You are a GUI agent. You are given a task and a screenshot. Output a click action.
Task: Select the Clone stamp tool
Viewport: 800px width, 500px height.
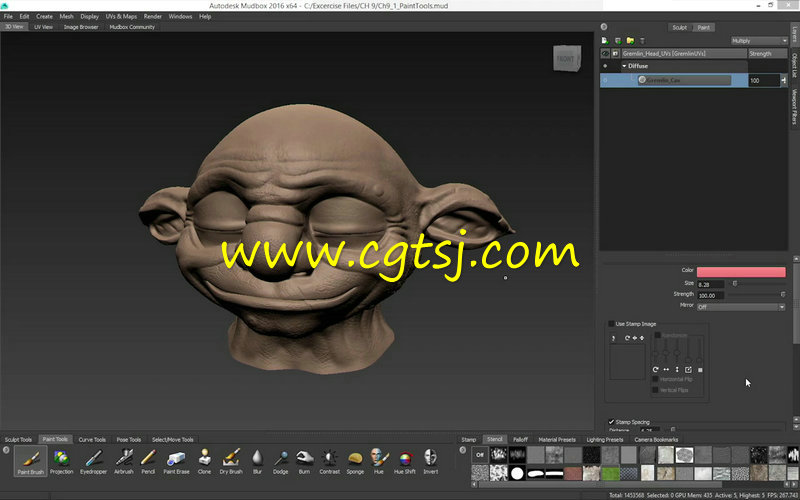[204, 461]
